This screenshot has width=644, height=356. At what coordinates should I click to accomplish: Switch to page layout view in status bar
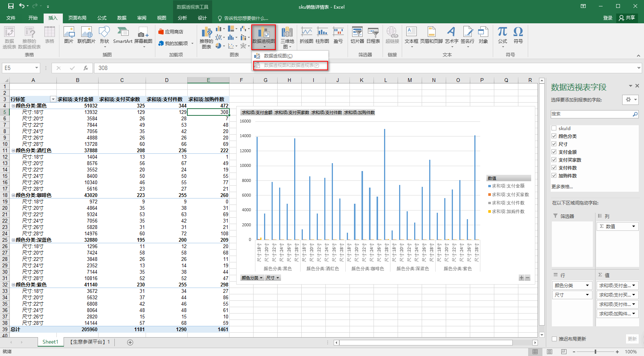(550, 352)
